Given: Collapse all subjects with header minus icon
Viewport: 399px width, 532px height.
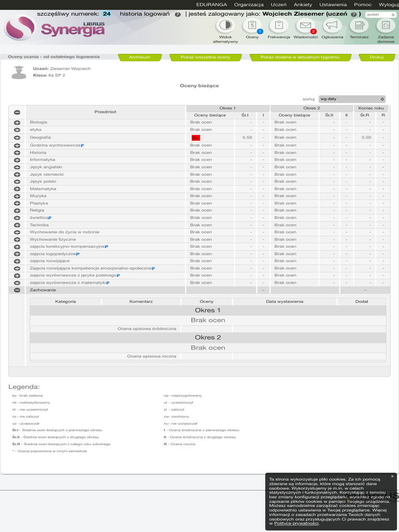Looking at the screenshot, I should (x=17, y=112).
